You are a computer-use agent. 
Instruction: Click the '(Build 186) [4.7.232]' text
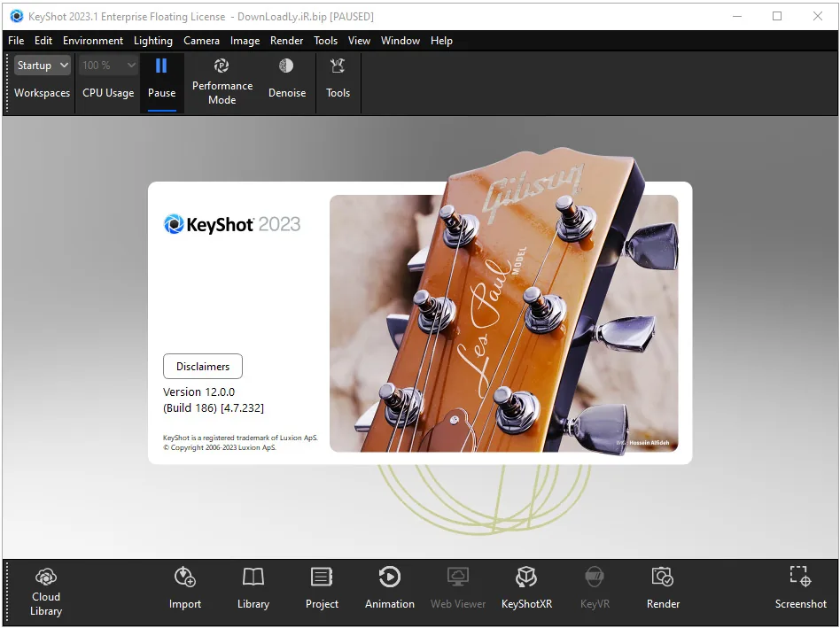[214, 408]
